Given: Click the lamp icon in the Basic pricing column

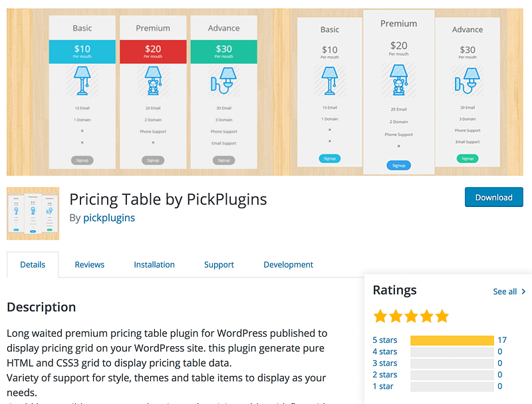Looking at the screenshot, I should (82, 81).
